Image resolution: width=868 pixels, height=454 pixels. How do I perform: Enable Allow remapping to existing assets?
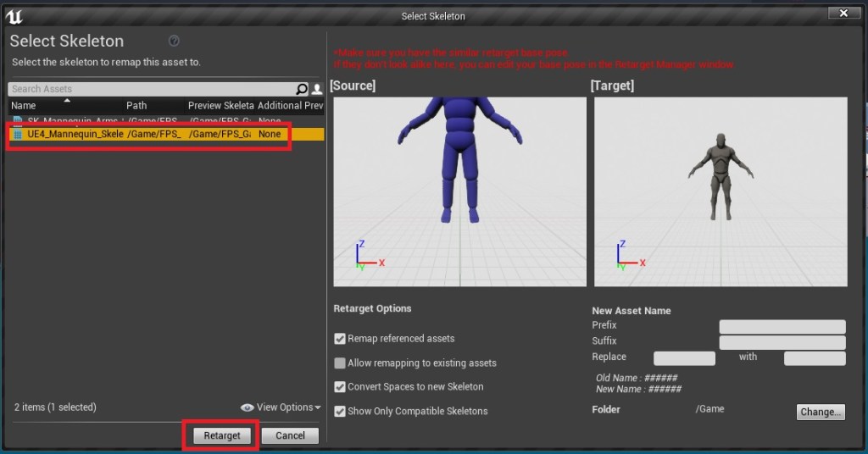[340, 363]
